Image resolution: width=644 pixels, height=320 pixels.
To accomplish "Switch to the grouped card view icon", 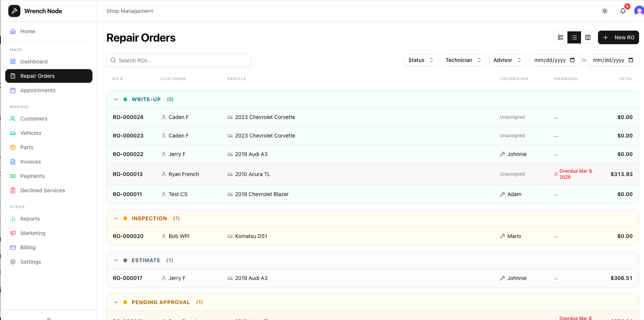I will [x=561, y=37].
